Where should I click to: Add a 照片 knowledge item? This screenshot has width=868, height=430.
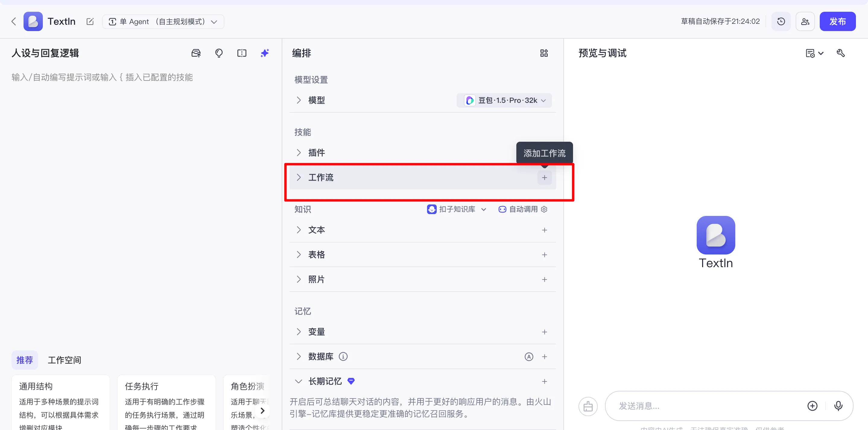coord(544,280)
